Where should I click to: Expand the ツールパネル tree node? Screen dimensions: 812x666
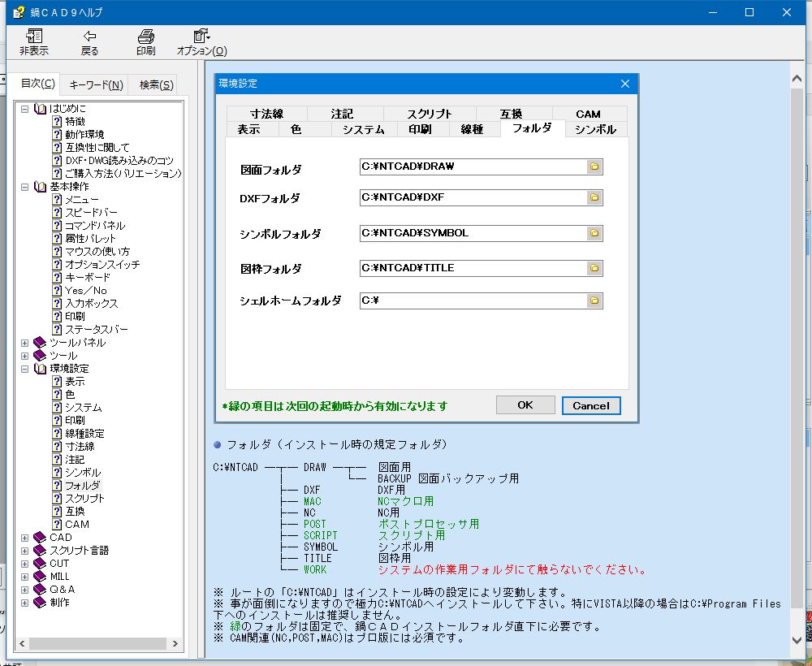(24, 343)
